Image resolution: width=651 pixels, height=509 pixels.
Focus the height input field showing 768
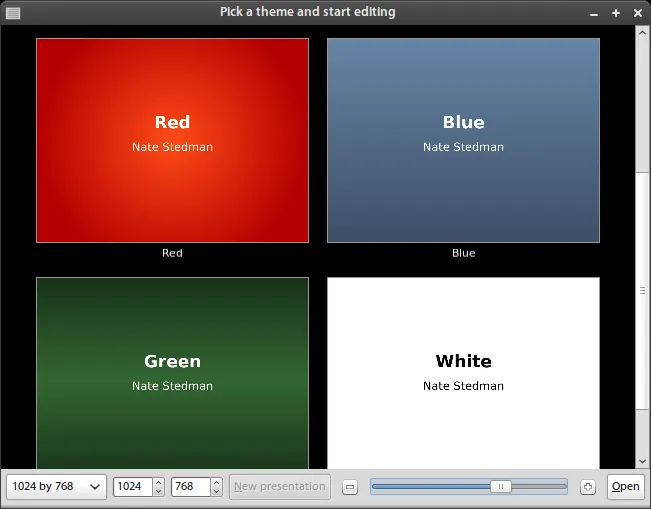click(190, 487)
